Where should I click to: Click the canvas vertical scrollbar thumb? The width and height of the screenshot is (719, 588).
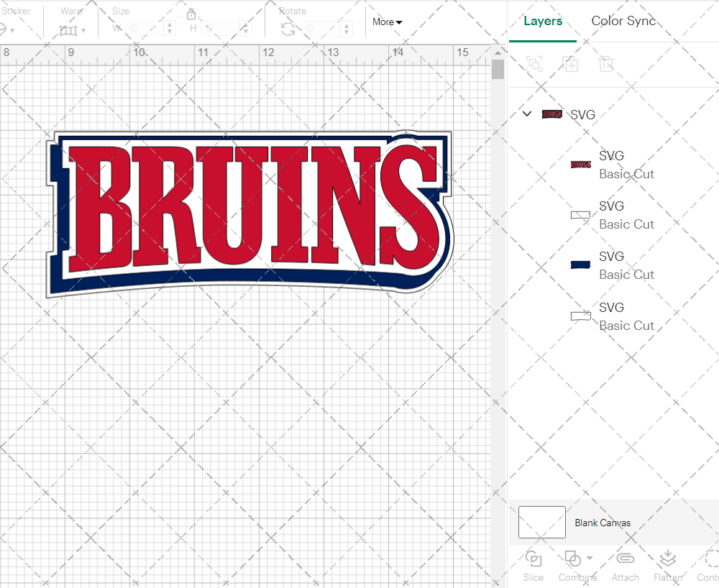[498, 70]
